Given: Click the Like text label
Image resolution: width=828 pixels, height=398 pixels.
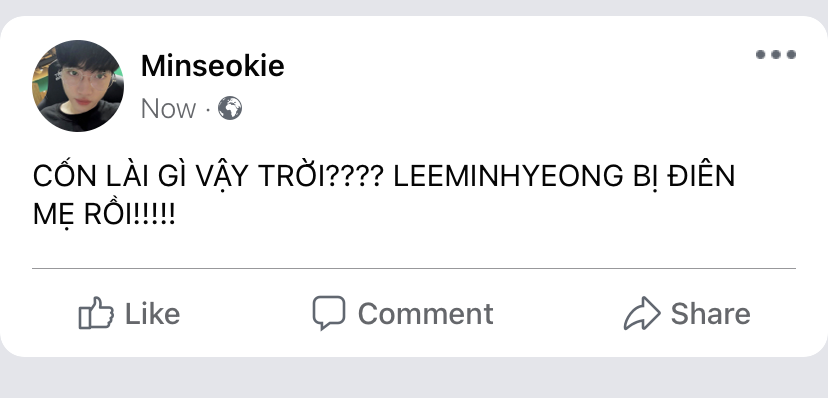Looking at the screenshot, I should point(153,314).
